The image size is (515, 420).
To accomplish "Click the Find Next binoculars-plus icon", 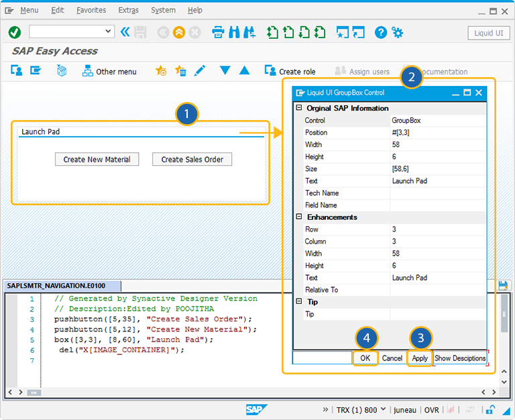I will [249, 32].
